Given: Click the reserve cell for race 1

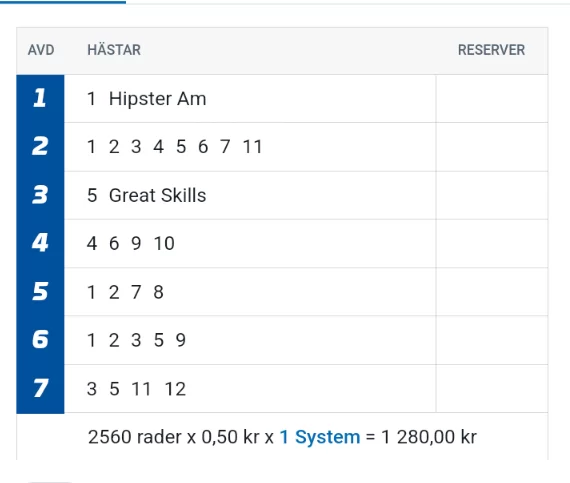Looking at the screenshot, I should 492,98.
